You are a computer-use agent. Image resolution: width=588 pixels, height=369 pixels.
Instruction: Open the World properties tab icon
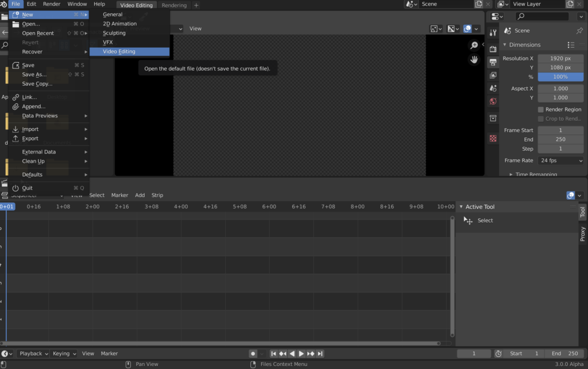click(x=493, y=101)
